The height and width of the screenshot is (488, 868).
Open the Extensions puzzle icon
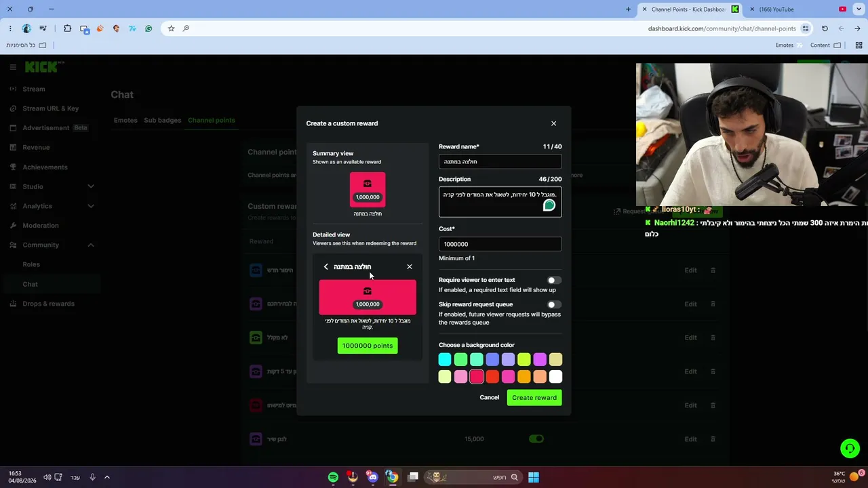click(67, 28)
